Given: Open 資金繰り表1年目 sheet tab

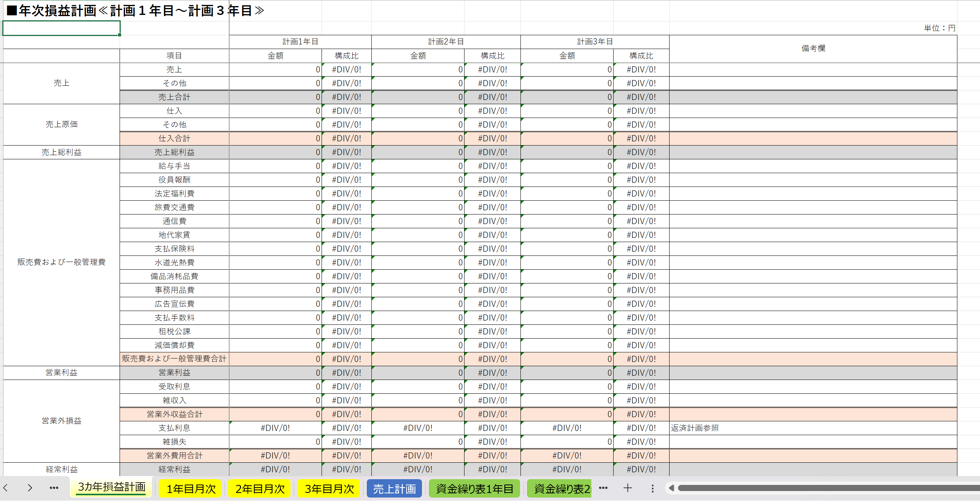Looking at the screenshot, I should pyautogui.click(x=474, y=489).
